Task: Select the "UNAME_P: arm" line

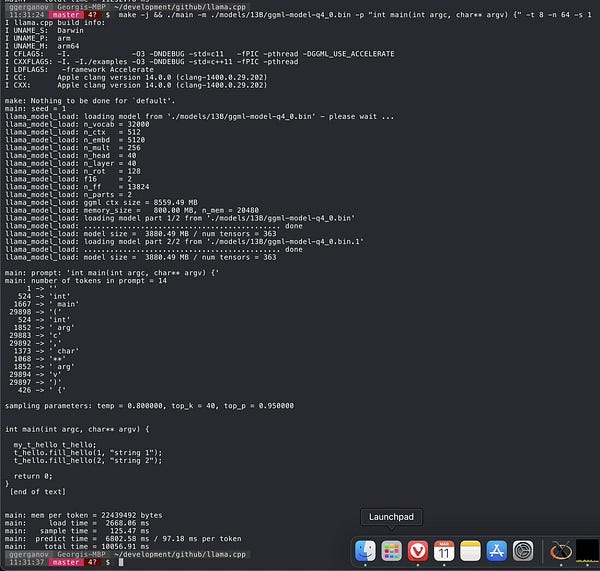Action: [x=38, y=38]
